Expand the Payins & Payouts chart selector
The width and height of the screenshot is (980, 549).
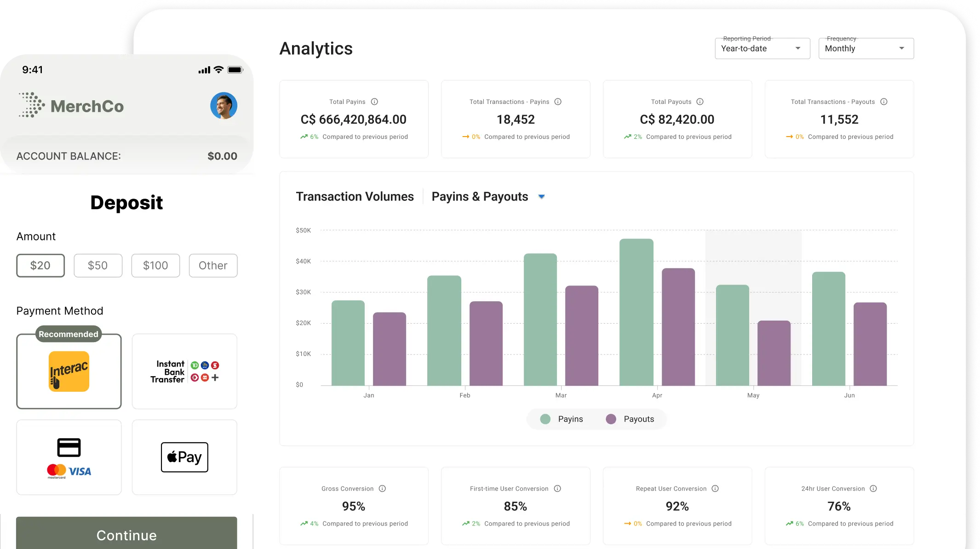541,197
